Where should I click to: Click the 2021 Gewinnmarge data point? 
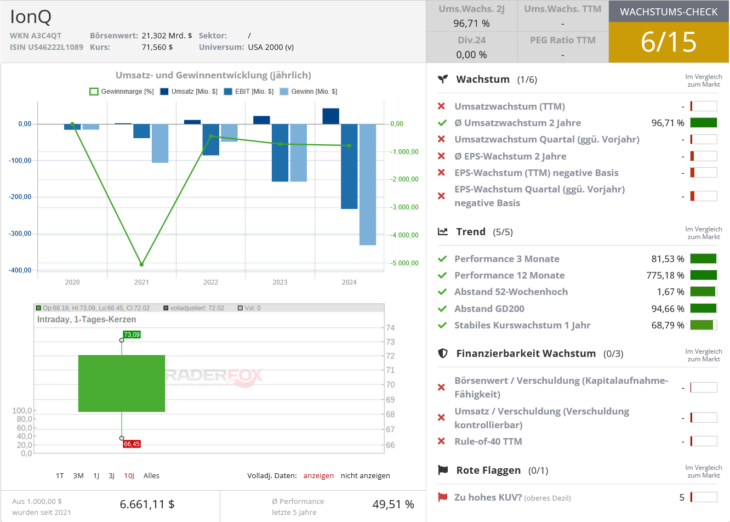(142, 264)
